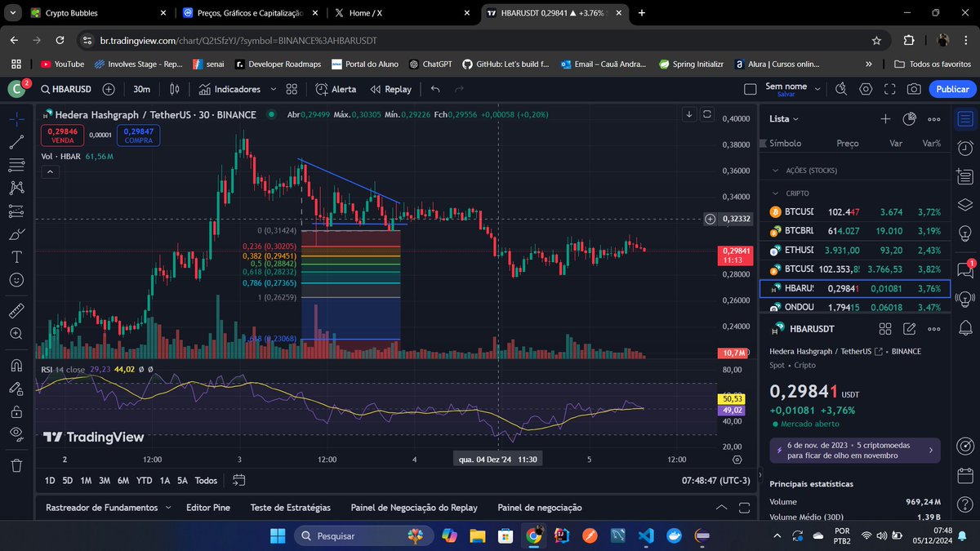This screenshot has width=980, height=551.
Task: Activate the zoom in tool
Action: click(x=16, y=334)
